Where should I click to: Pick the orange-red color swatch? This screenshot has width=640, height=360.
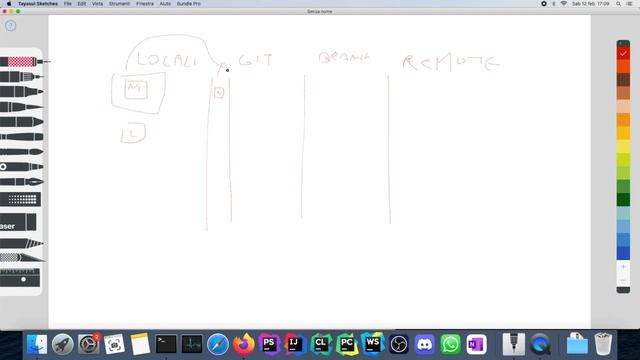pyautogui.click(x=623, y=66)
